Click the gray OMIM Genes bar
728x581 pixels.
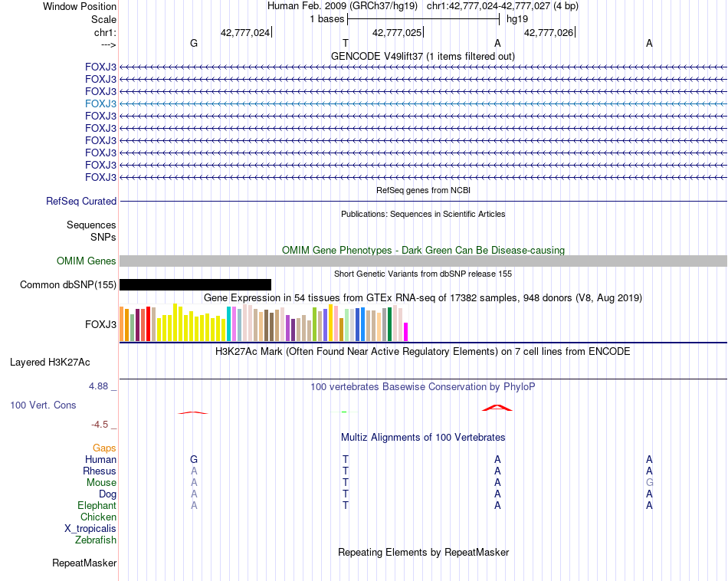pyautogui.click(x=423, y=261)
